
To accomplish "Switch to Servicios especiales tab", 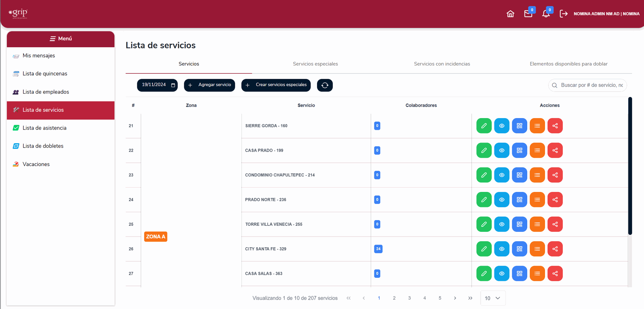I will click(x=315, y=64).
